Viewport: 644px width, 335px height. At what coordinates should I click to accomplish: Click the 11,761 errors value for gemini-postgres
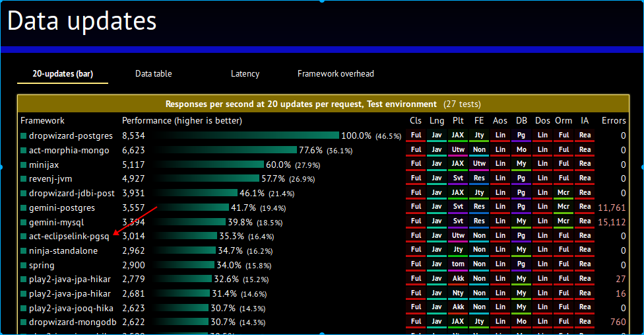coord(612,207)
